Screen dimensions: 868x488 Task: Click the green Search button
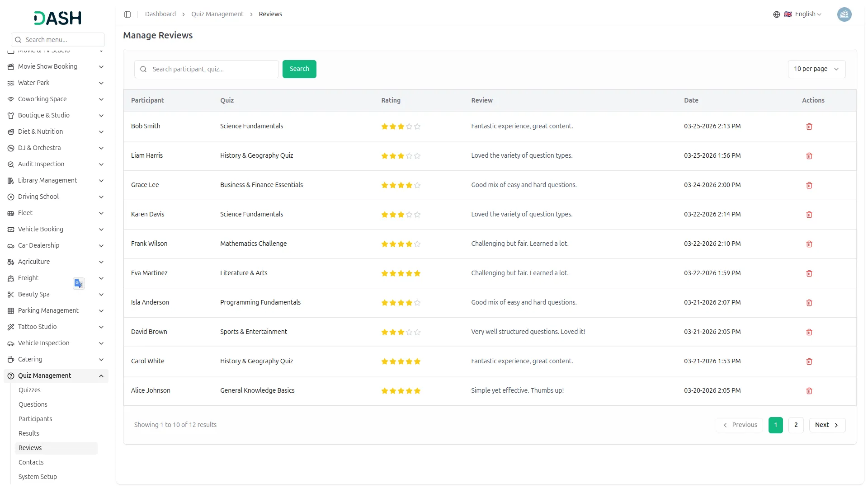click(x=299, y=69)
